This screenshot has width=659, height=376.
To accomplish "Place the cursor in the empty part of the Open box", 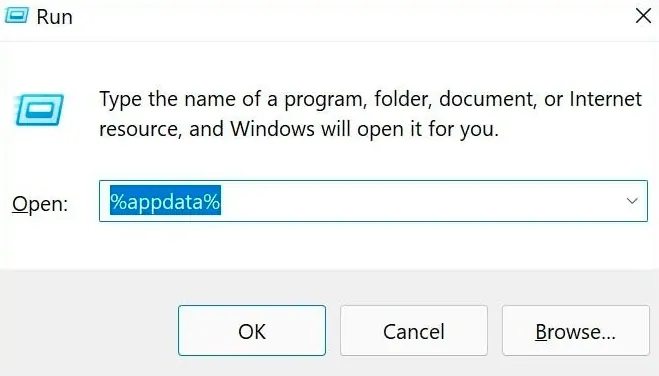I will (420, 201).
